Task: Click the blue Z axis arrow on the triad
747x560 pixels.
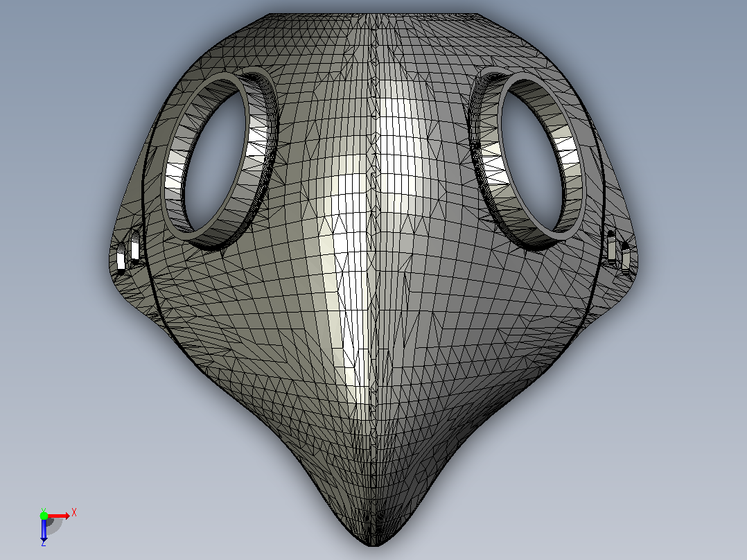Action: pos(44,530)
